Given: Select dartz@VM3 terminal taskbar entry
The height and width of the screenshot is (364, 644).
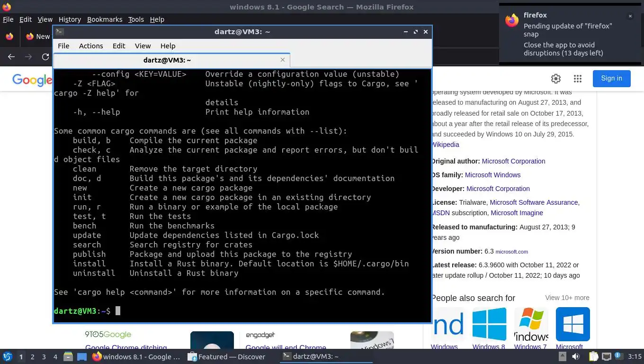Looking at the screenshot, I should [326, 356].
